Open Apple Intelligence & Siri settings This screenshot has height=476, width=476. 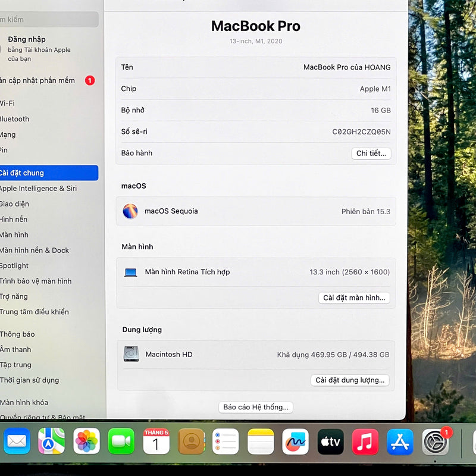point(38,188)
